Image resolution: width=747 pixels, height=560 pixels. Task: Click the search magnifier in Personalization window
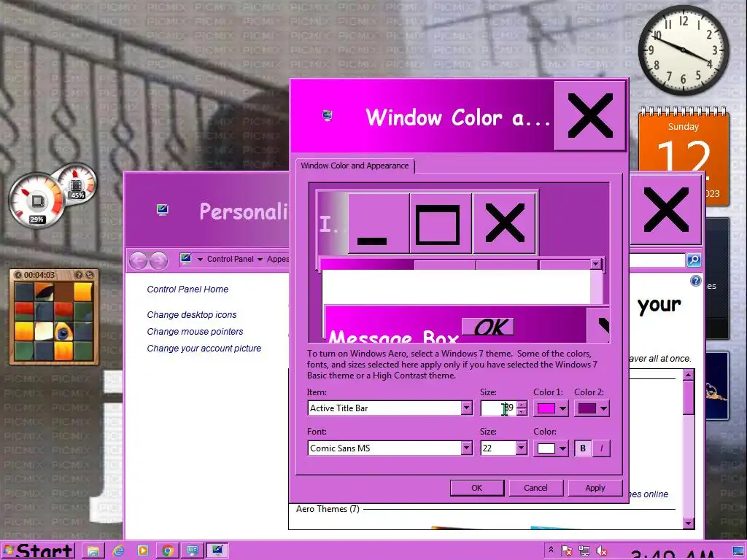tap(694, 260)
